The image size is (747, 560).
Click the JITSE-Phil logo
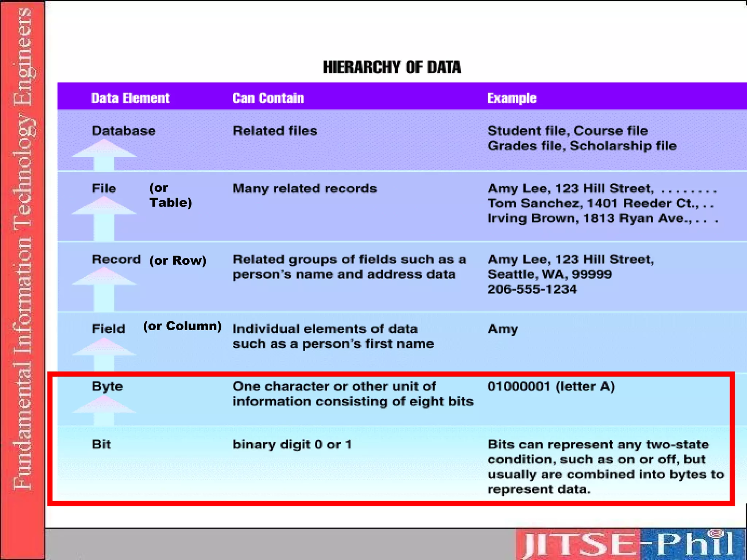pos(630,544)
